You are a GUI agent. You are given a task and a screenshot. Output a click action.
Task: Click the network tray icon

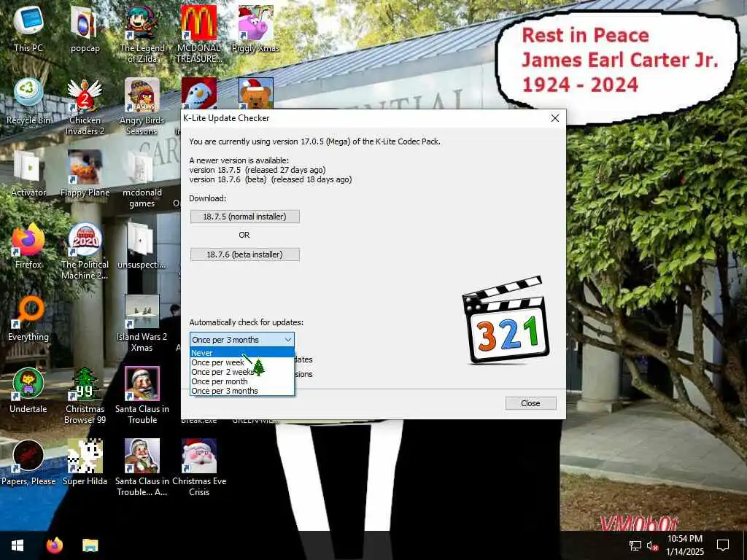(635, 545)
